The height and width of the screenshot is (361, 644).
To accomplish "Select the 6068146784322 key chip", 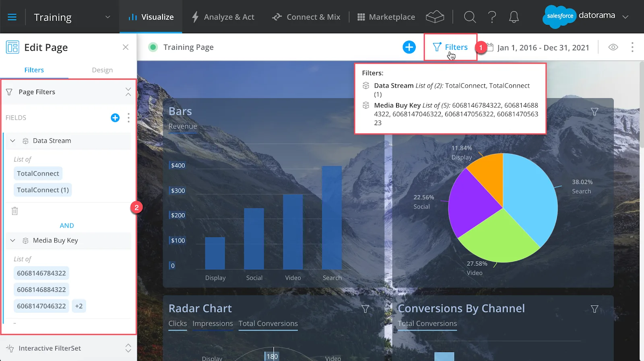I will 41,273.
